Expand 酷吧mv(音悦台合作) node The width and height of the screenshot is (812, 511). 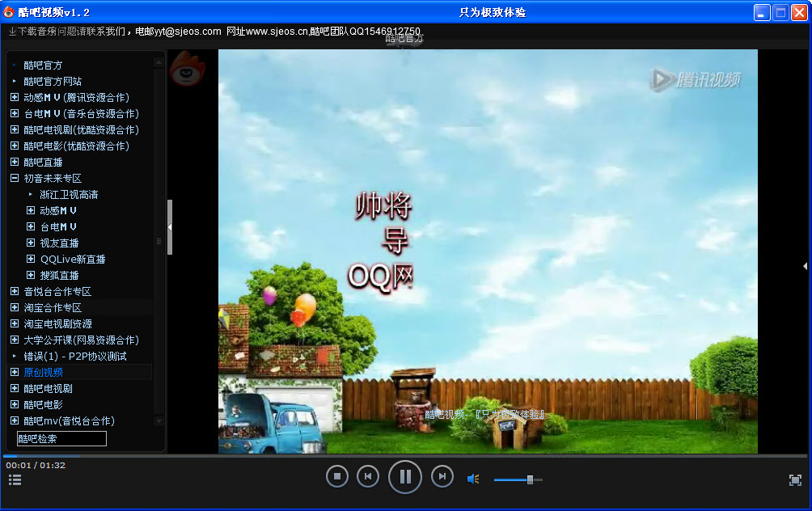[15, 420]
